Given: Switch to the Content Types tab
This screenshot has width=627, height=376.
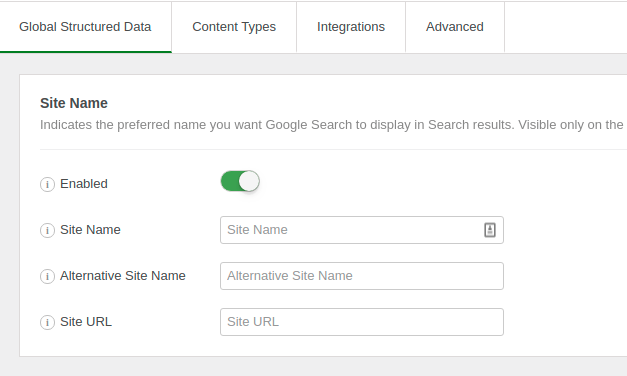Looking at the screenshot, I should 234,27.
